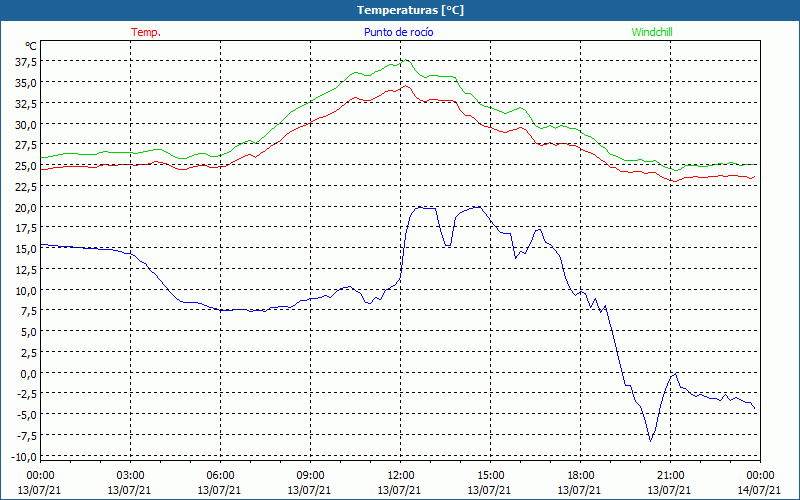The height and width of the screenshot is (500, 800).
Task: Click the 5,0 y-axis value
Action: (x=28, y=332)
